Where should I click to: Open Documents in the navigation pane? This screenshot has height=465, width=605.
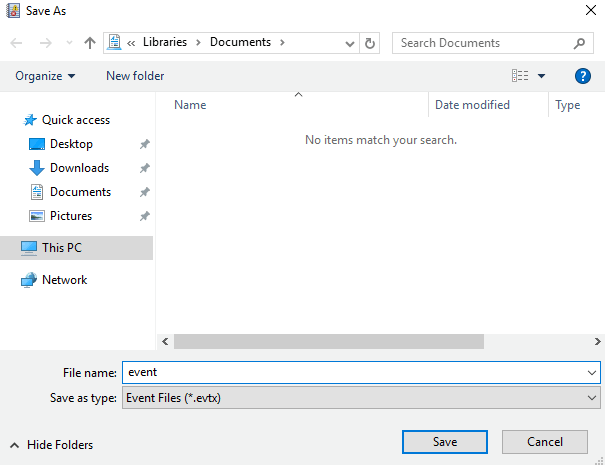[x=80, y=192]
